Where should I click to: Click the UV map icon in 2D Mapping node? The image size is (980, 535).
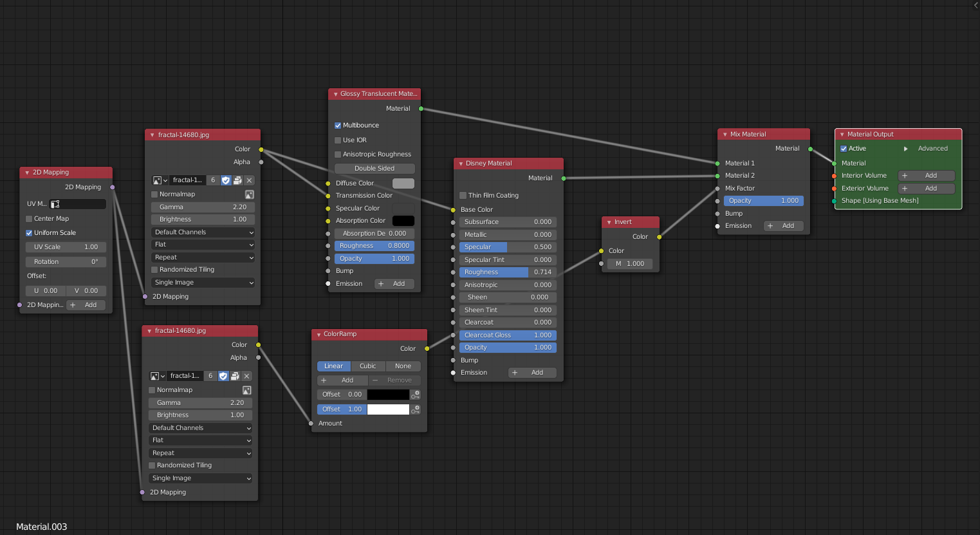click(55, 204)
